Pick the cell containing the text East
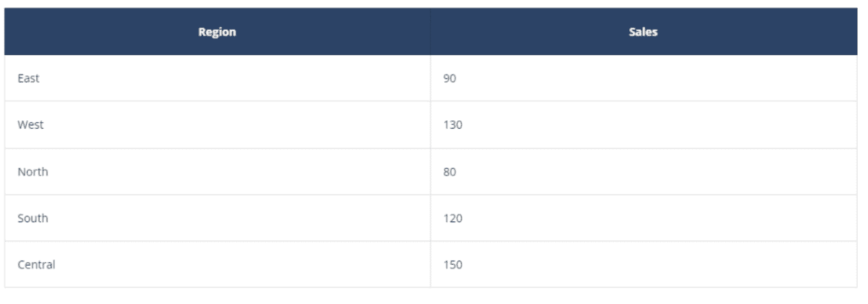The image size is (868, 304). point(218,79)
